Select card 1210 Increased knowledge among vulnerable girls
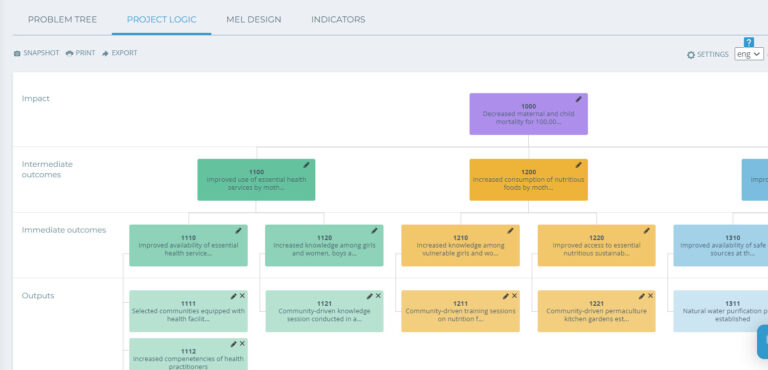768x370 pixels. 460,245
